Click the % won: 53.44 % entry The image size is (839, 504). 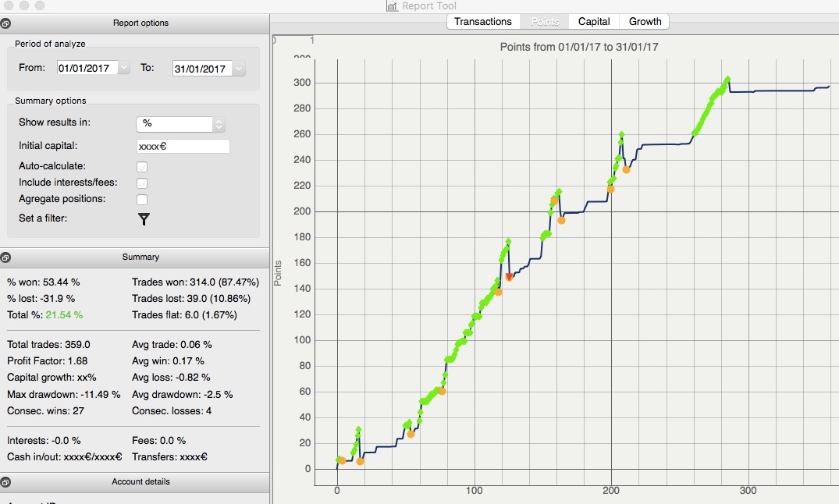click(44, 282)
